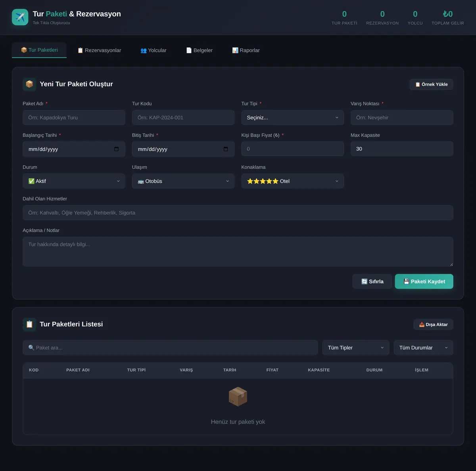Open the Yolcular tab

click(x=154, y=50)
